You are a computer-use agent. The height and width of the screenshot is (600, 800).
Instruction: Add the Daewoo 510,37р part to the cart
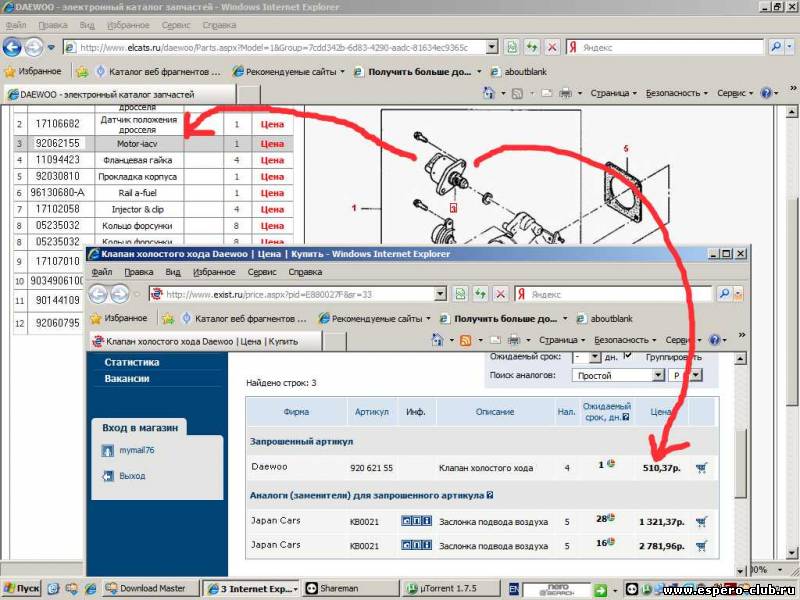[702, 468]
